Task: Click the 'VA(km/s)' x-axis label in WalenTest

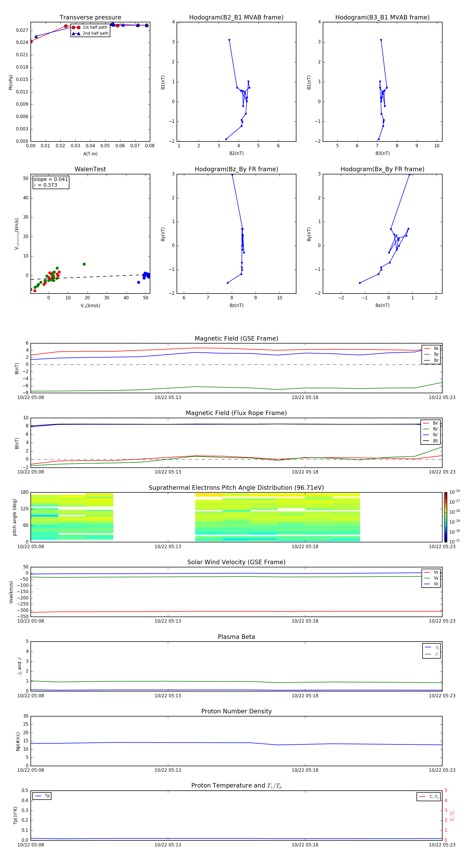Action: (x=90, y=306)
